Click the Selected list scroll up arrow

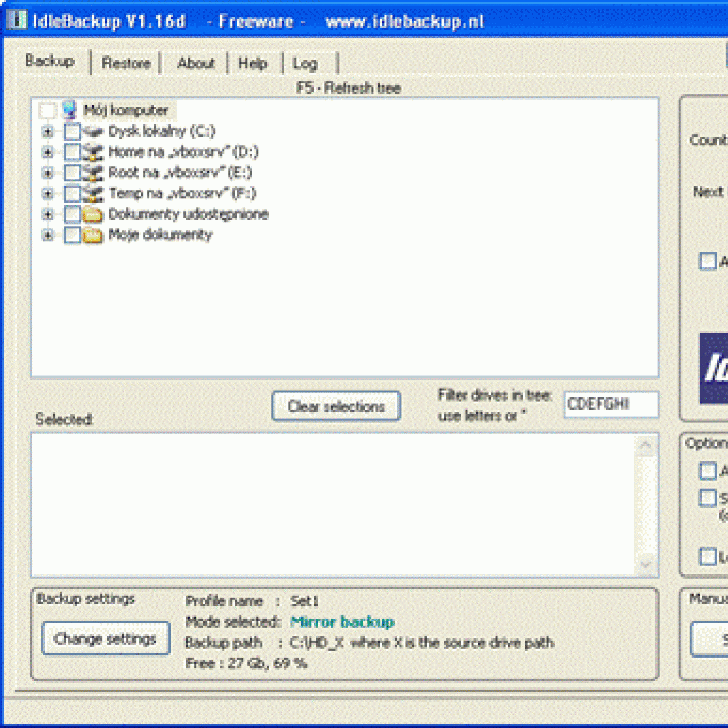(x=646, y=446)
